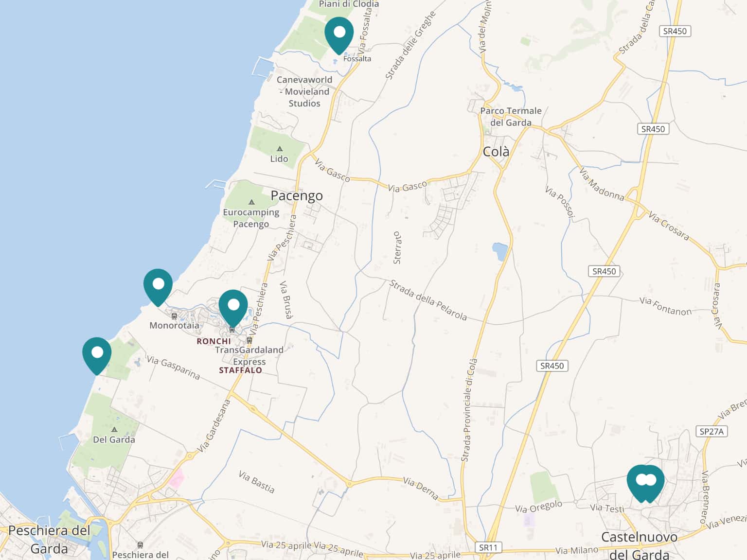
Task: Click the Peschiera del train station icon
Action: pos(140,545)
